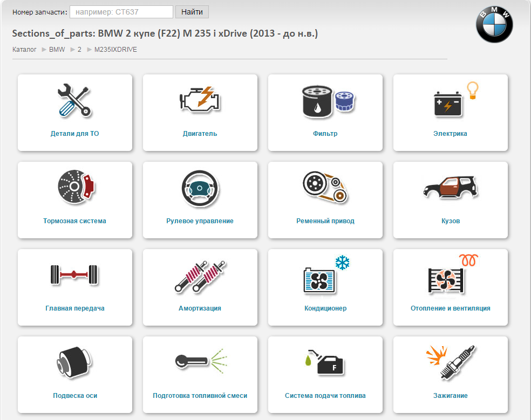Follow the Электрика link
The width and height of the screenshot is (531, 420).
pyautogui.click(x=450, y=133)
